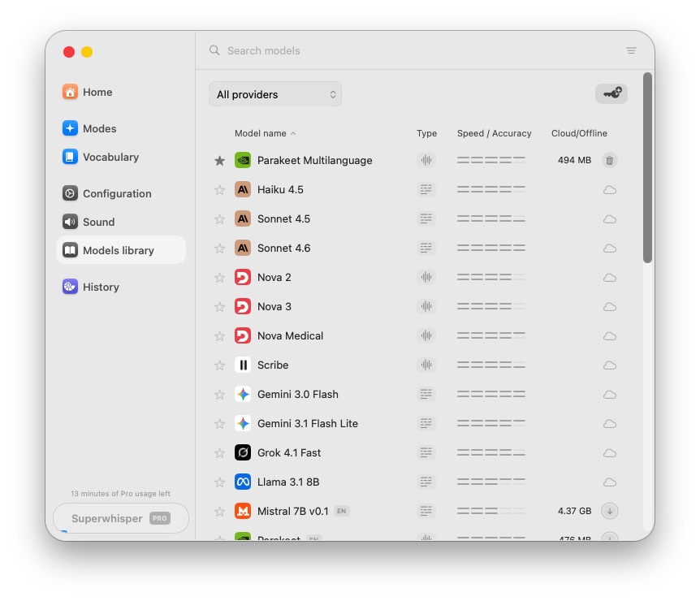Image resolution: width=700 pixels, height=601 pixels.
Task: Click the Mistral 7B model icon
Action: pyautogui.click(x=243, y=511)
